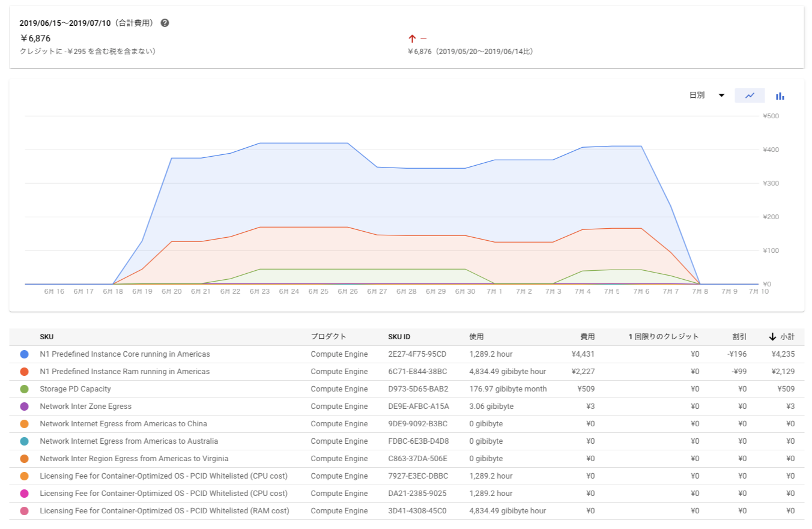Click the ¥2,227 cost cell
This screenshot has height=529, width=812.
click(583, 372)
